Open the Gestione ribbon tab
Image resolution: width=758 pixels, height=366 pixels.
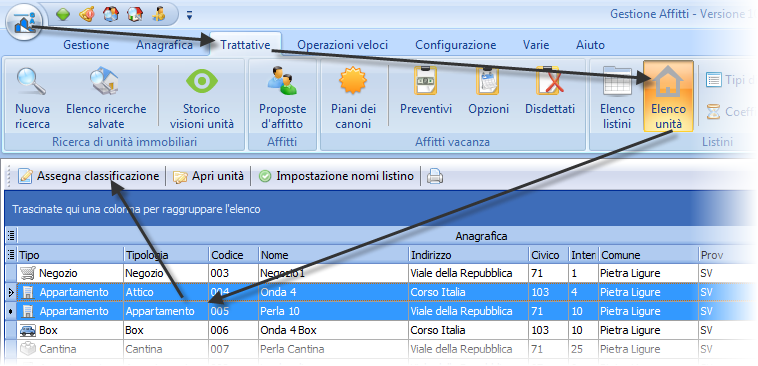tap(86, 45)
